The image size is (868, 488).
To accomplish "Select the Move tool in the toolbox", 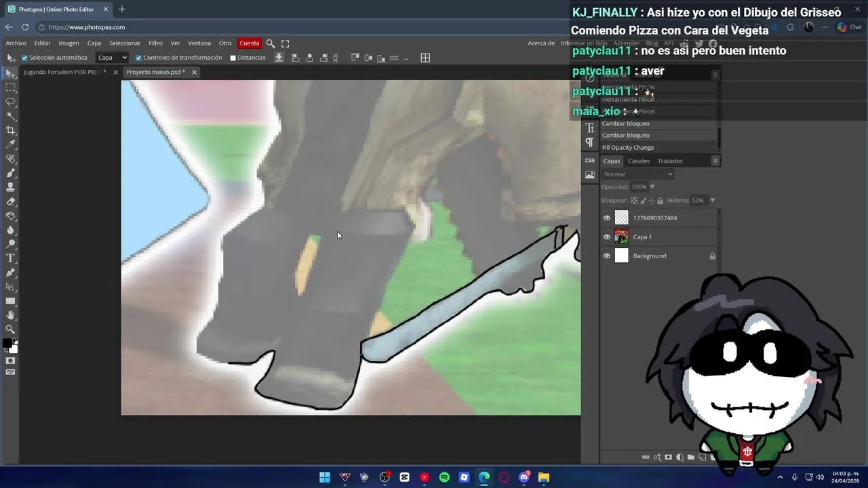I will [x=10, y=73].
